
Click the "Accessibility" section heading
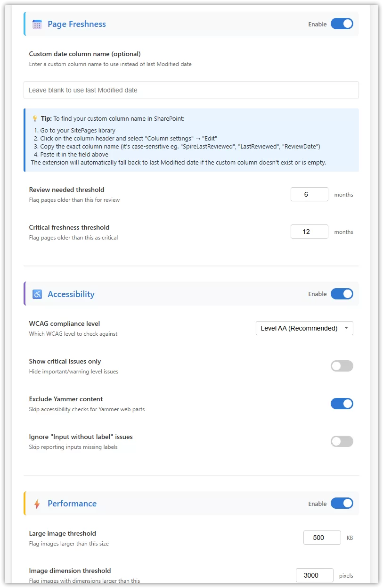pyautogui.click(x=71, y=294)
